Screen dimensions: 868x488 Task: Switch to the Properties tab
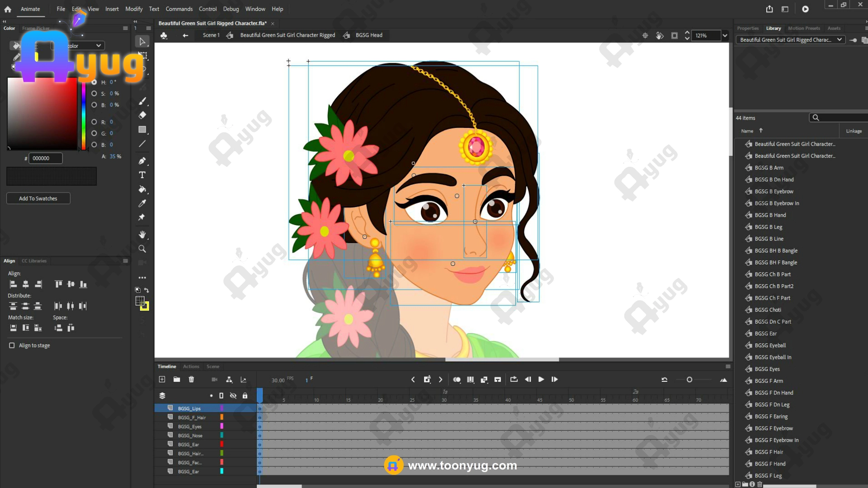pos(748,28)
